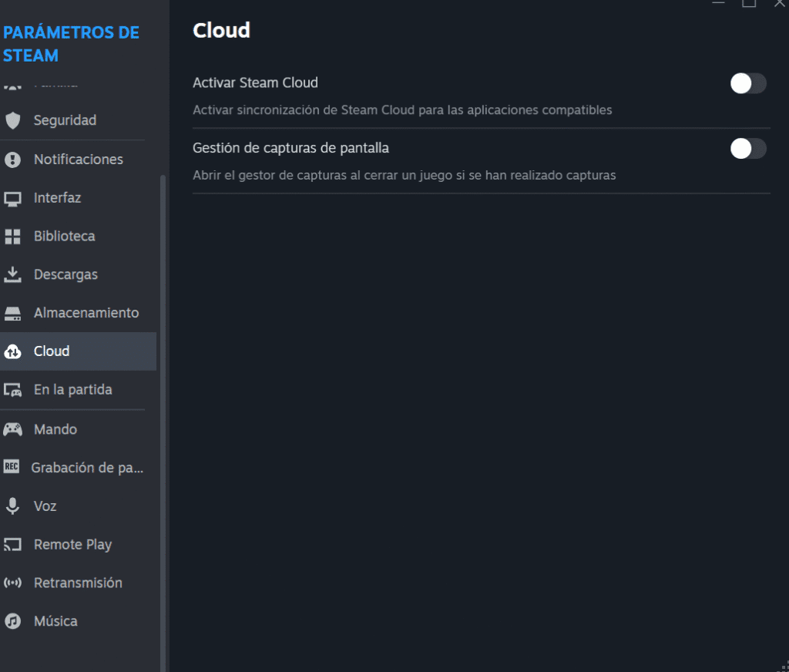Click the sidebar vertical scrollbar
The image size is (789, 672).
pyautogui.click(x=163, y=423)
